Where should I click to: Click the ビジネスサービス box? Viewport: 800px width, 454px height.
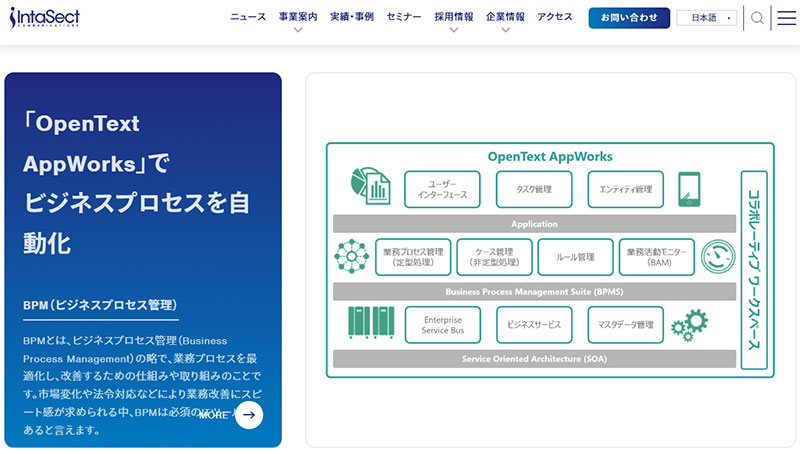pos(534,325)
